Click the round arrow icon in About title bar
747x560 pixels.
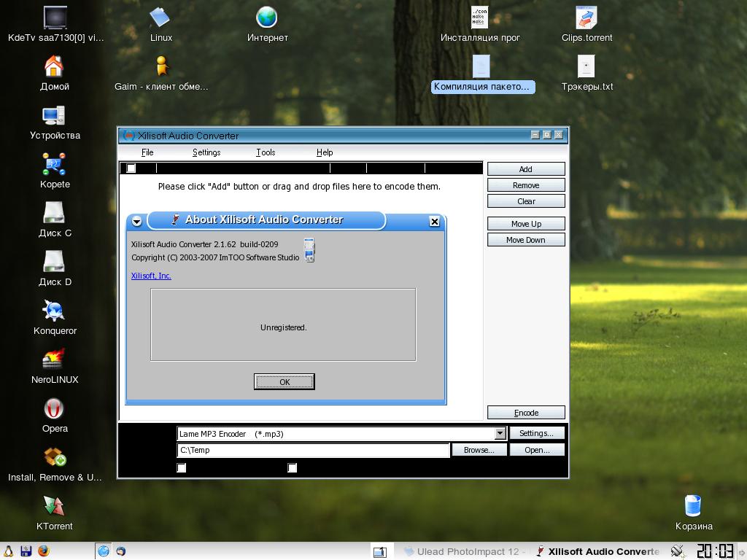136,222
